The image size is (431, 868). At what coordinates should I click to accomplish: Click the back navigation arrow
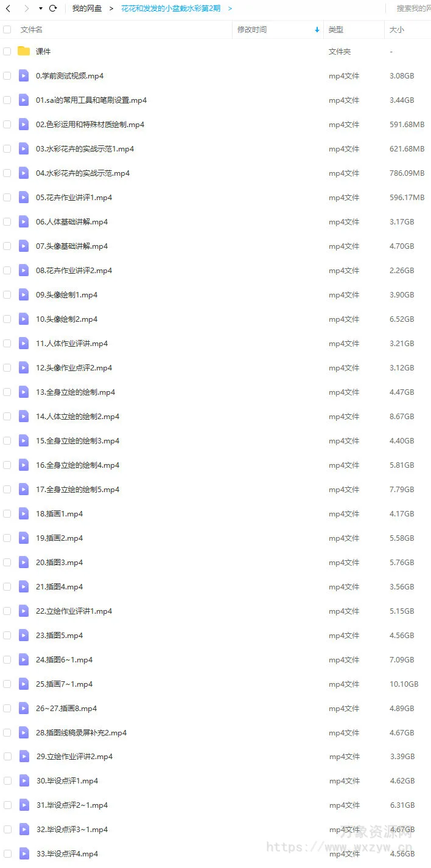[x=8, y=9]
